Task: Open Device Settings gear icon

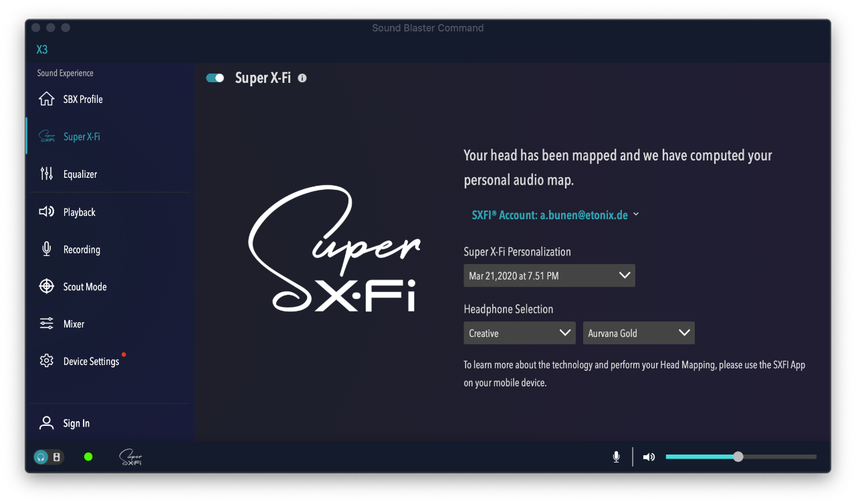Action: [x=46, y=361]
